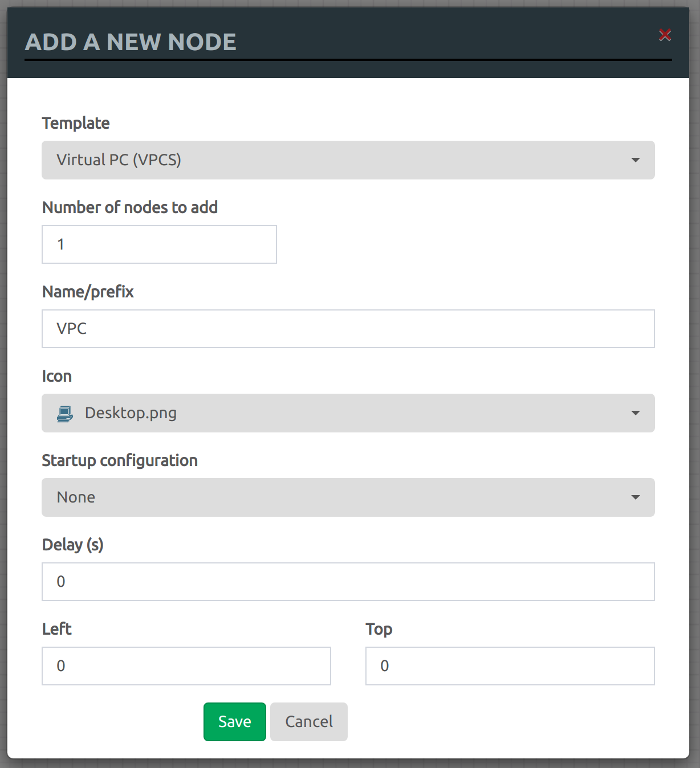This screenshot has width=700, height=768.
Task: Click the Template label above the dropdown
Action: pos(75,123)
